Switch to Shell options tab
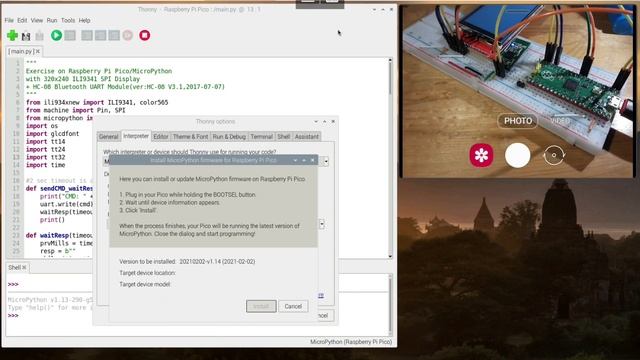Image resolution: width=640 pixels, height=360 pixels. (x=284, y=137)
